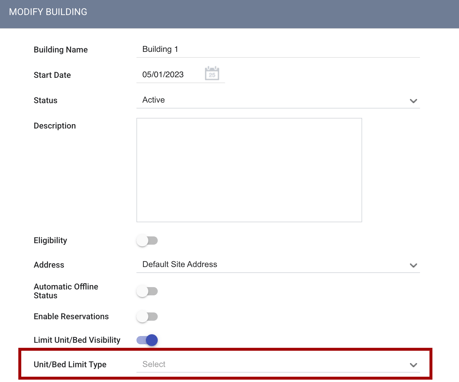Image resolution: width=459 pixels, height=382 pixels.
Task: Disable Limit Unit/Bed Visibility toggle
Action: point(147,340)
